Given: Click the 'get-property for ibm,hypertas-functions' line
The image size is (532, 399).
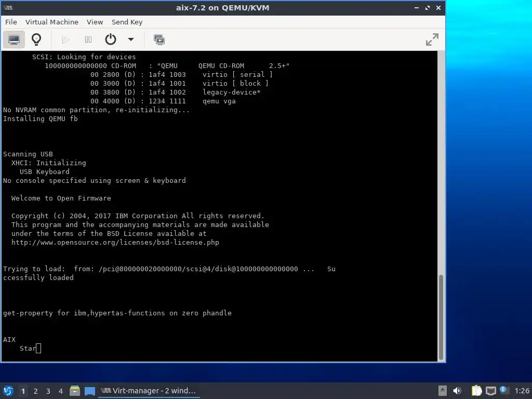Looking at the screenshot, I should click(117, 313).
